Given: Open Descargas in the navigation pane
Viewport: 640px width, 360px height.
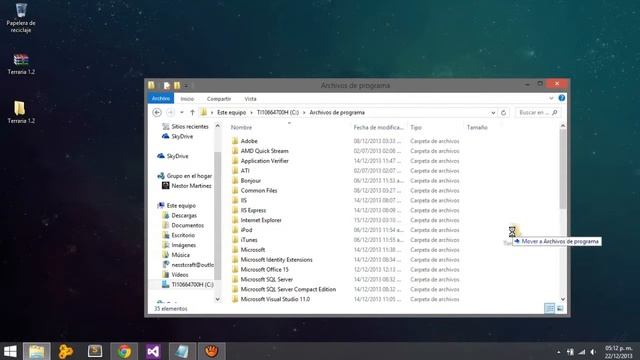Looking at the screenshot, I should point(180,215).
